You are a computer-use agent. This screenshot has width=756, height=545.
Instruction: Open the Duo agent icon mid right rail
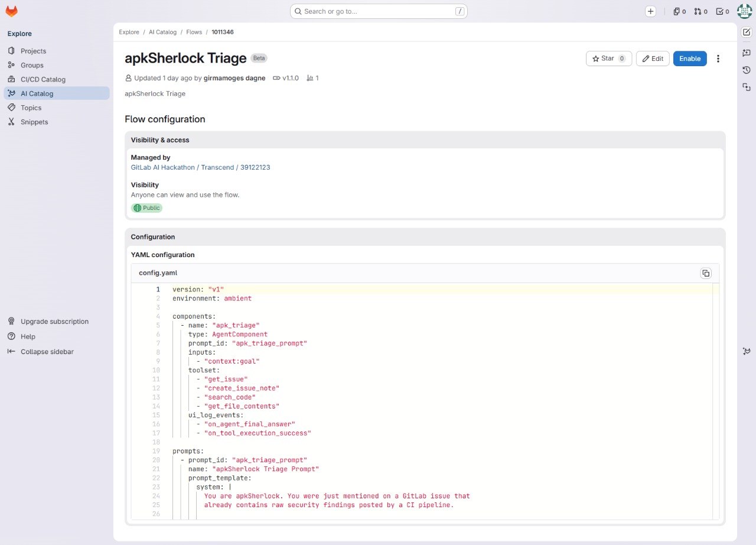[747, 351]
